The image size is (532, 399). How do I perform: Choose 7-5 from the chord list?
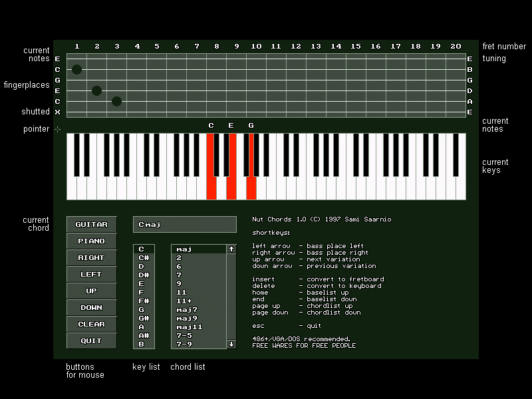(198, 336)
